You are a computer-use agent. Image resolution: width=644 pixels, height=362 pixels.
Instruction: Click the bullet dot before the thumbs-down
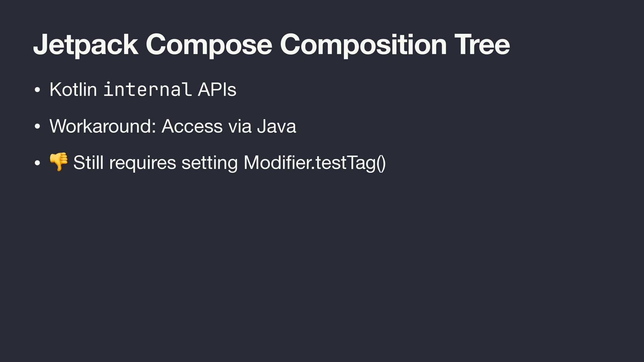point(37,163)
